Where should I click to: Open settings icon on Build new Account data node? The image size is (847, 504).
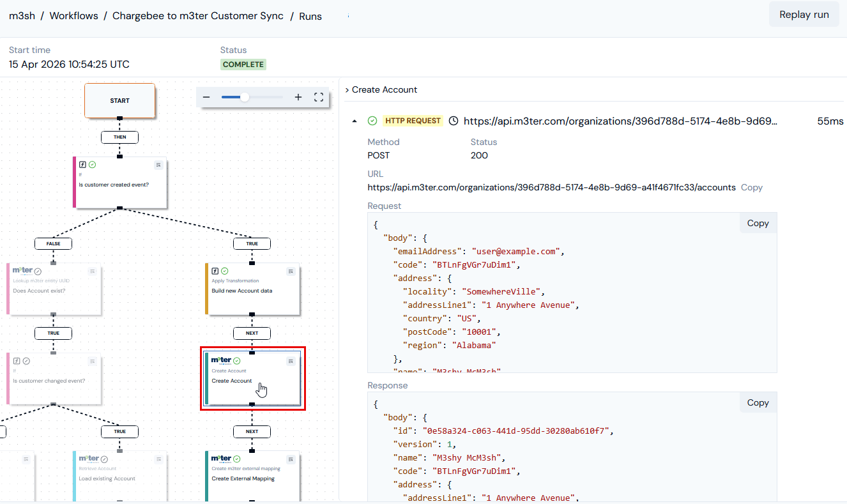point(291,271)
